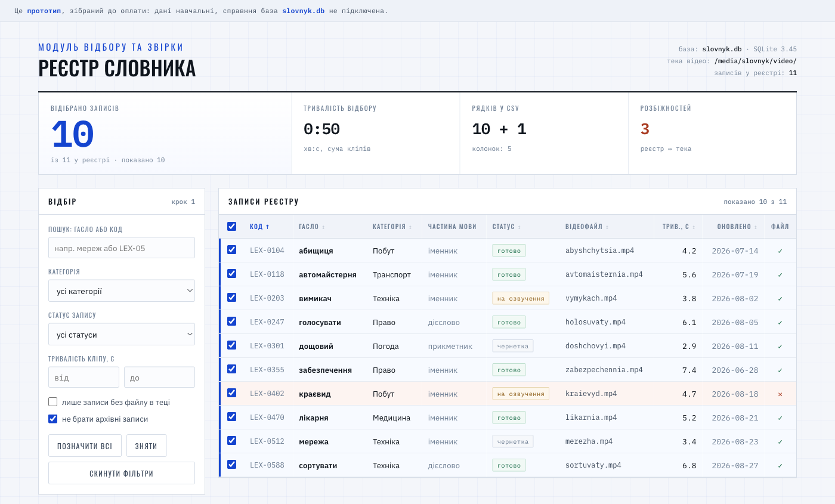The width and height of the screenshot is (835, 504).
Task: Sort by КОД using the arrow header
Action: pyautogui.click(x=259, y=227)
